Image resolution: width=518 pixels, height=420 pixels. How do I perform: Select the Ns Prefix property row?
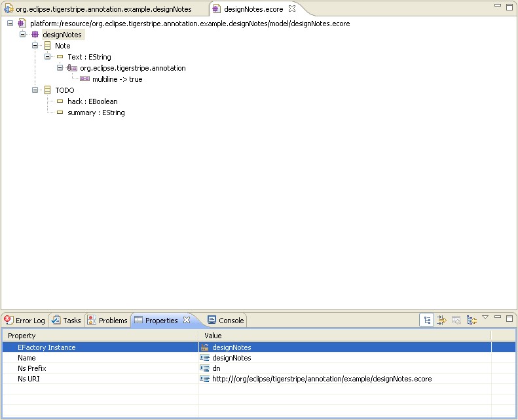pyautogui.click(x=259, y=368)
